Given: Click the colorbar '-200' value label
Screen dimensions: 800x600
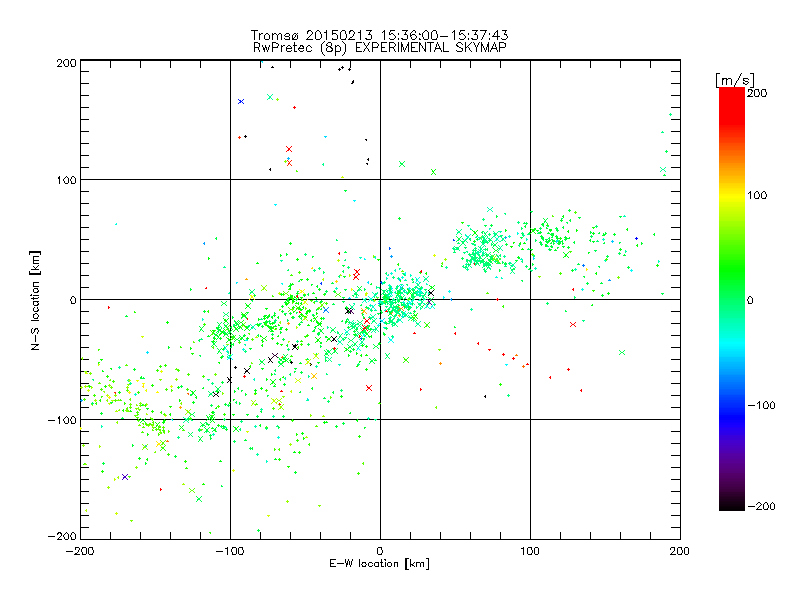Looking at the screenshot, I should (761, 506).
